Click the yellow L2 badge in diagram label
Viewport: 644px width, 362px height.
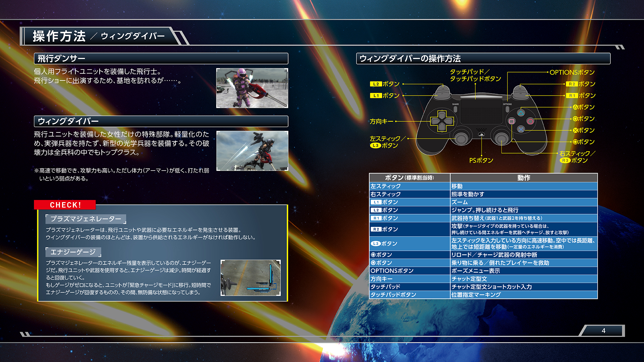pos(376,84)
